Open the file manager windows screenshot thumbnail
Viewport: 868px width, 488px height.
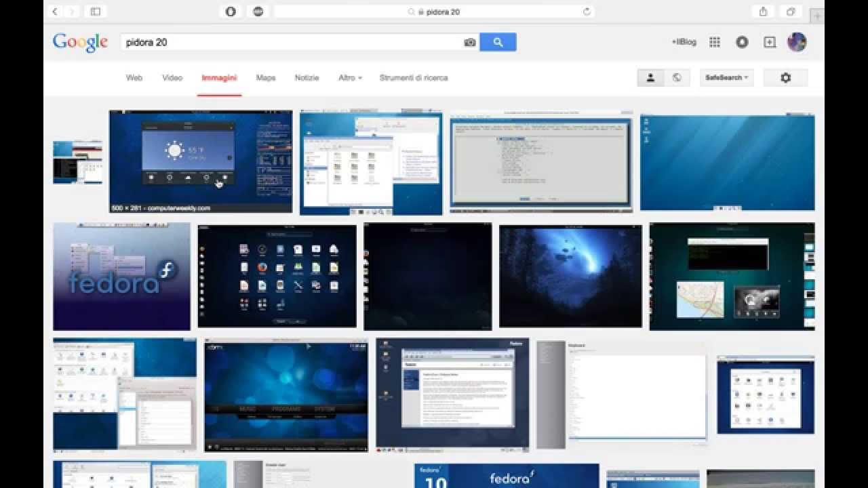coord(371,163)
